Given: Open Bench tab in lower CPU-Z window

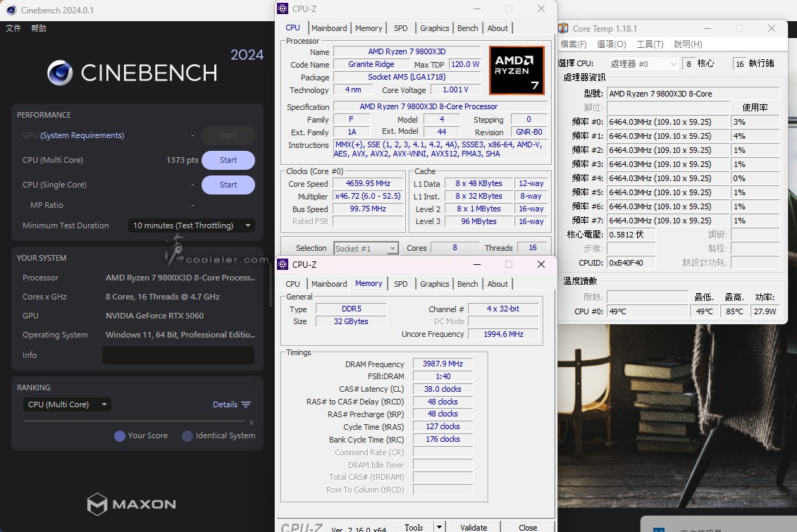Looking at the screenshot, I should tap(468, 284).
